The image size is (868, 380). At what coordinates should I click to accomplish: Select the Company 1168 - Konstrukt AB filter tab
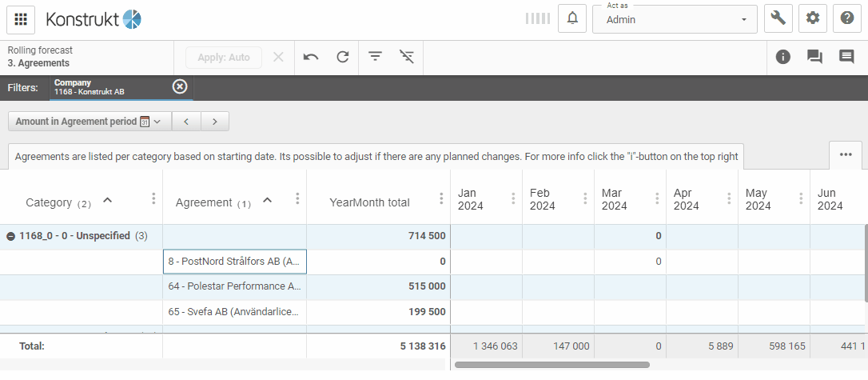pos(121,87)
